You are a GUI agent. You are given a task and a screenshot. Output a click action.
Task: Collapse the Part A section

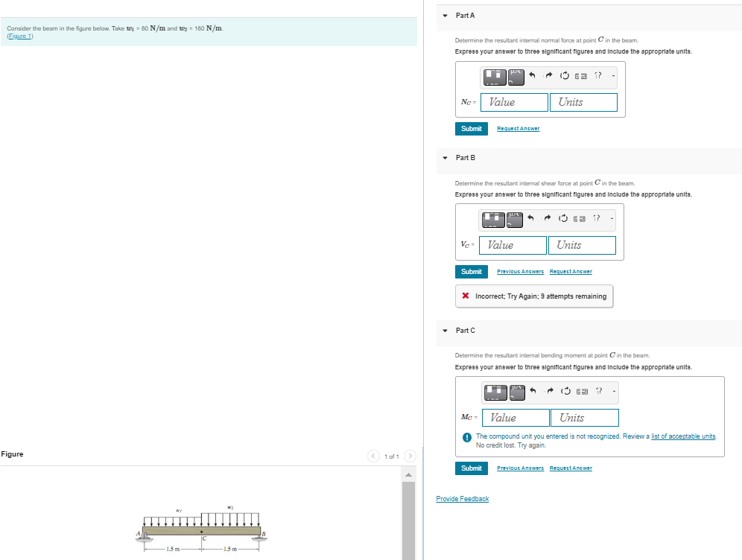click(x=445, y=16)
